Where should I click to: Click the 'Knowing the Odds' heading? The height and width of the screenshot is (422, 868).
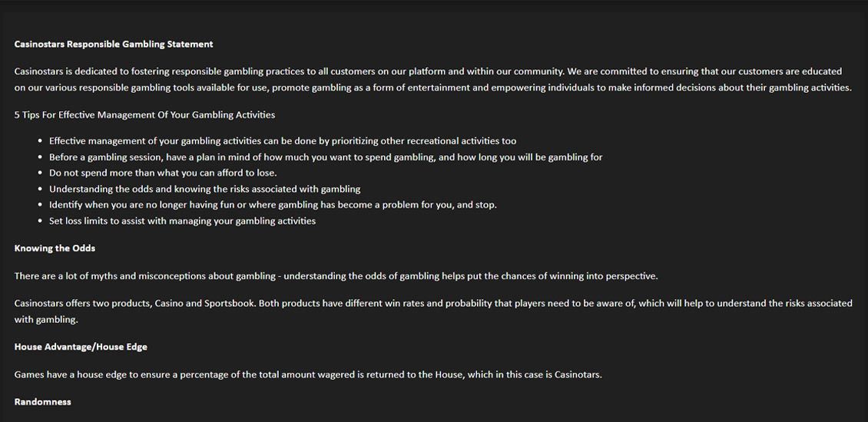click(x=55, y=249)
